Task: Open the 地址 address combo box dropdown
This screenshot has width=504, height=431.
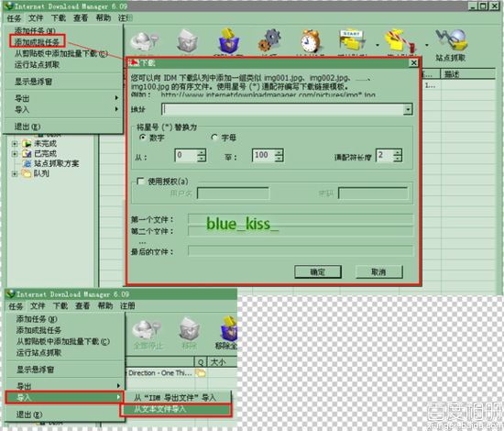Action: click(x=408, y=109)
